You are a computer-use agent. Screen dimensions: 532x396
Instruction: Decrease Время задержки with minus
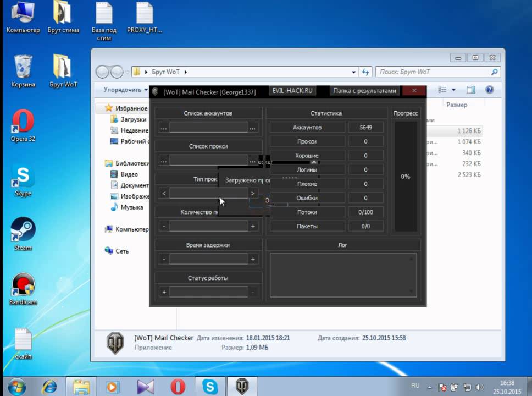click(x=164, y=260)
